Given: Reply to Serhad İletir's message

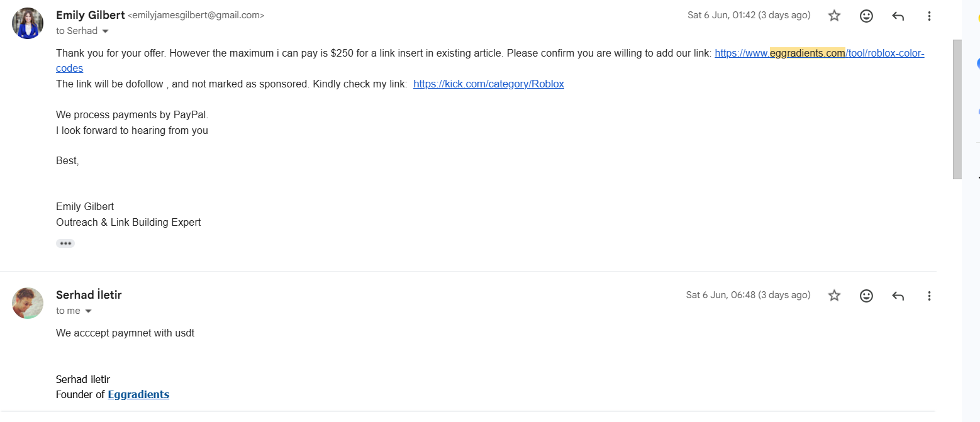Looking at the screenshot, I should (x=898, y=296).
